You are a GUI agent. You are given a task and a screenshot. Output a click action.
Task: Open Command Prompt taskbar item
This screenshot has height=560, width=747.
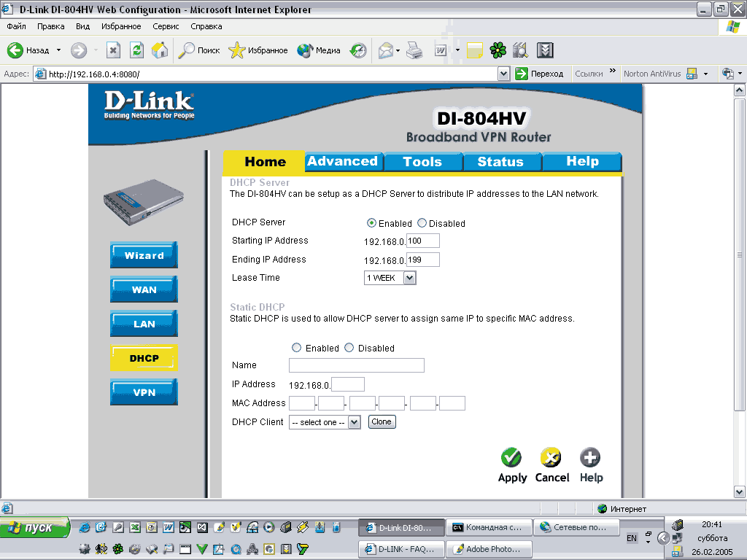click(489, 527)
